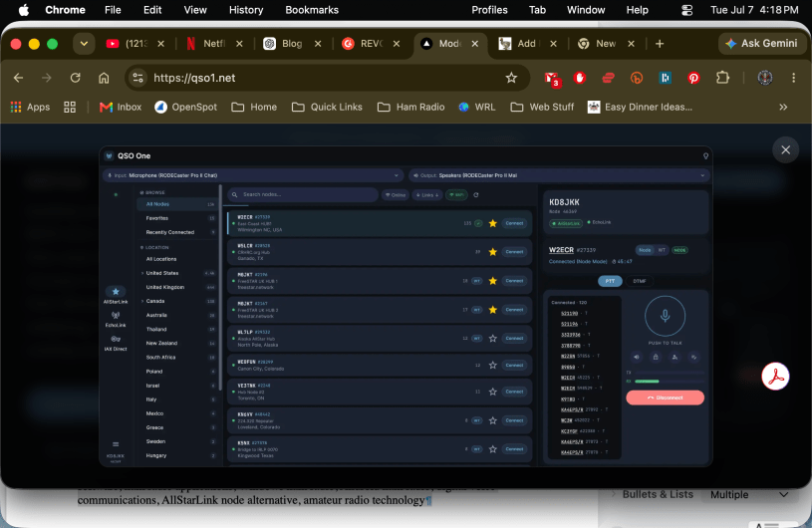812x528 pixels.
Task: Click the speaker volume icon below Push to Talk
Action: click(x=637, y=357)
